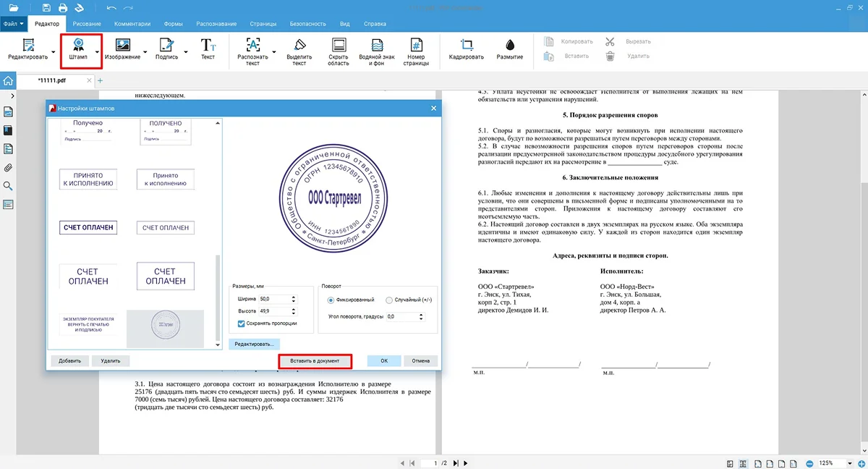Select the Размытие blur tool
This screenshot has height=469, width=868.
point(510,49)
